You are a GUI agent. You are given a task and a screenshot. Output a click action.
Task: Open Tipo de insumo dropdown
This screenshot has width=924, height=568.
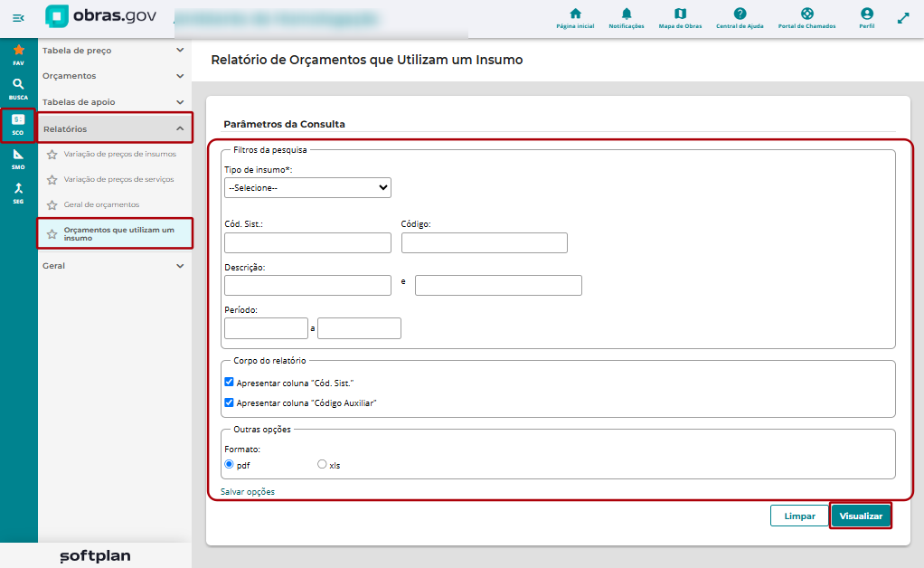click(x=307, y=187)
